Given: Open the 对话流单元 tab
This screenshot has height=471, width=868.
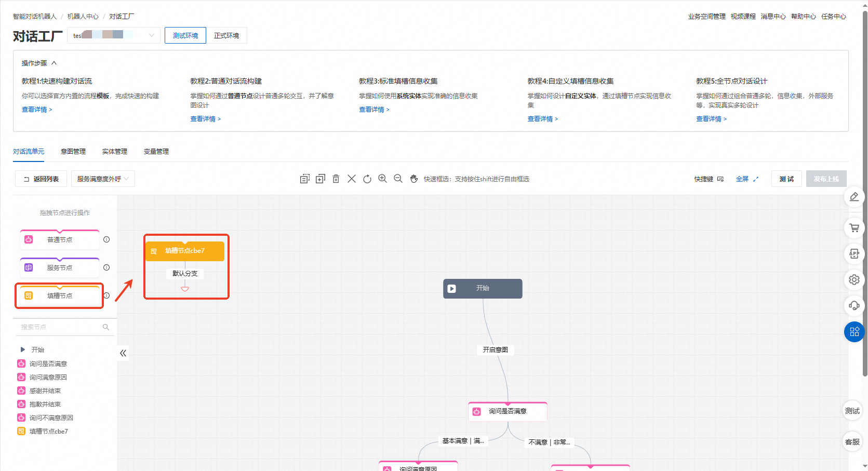Looking at the screenshot, I should click(29, 152).
